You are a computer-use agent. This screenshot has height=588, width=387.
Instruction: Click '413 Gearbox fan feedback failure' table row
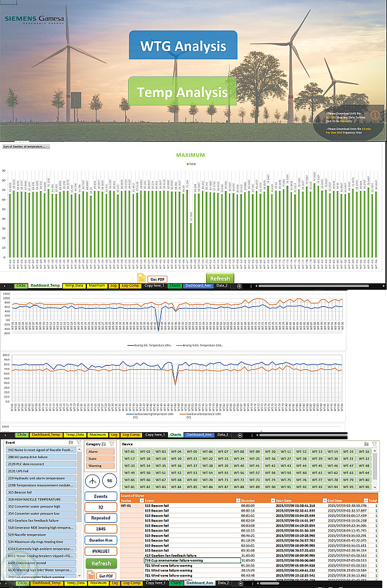coord(248,556)
